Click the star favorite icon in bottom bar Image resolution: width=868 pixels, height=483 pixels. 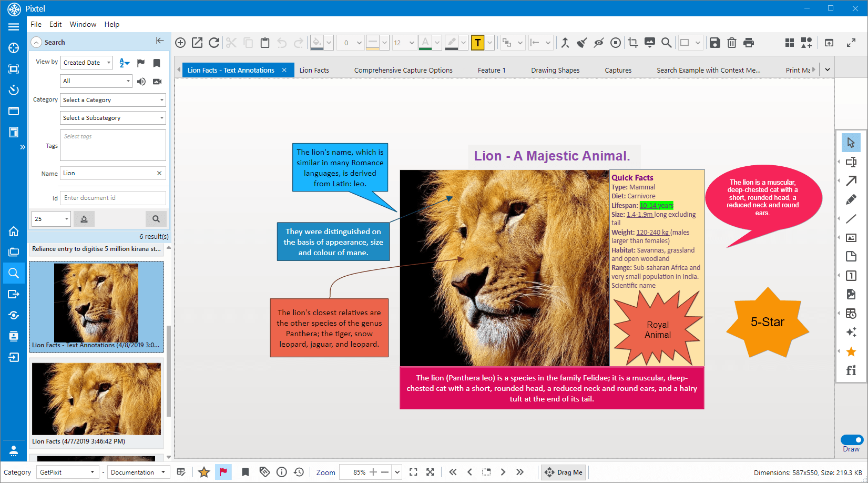coord(204,472)
